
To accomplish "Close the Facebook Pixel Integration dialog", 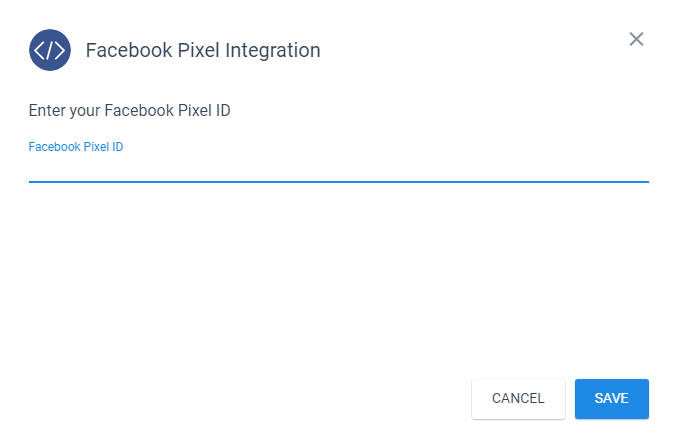I will click(x=636, y=39).
